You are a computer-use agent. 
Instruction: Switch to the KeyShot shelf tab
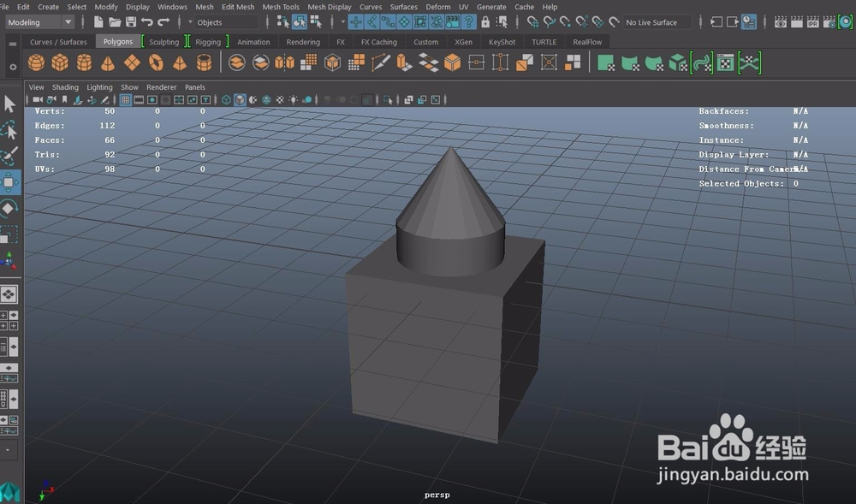coord(502,42)
